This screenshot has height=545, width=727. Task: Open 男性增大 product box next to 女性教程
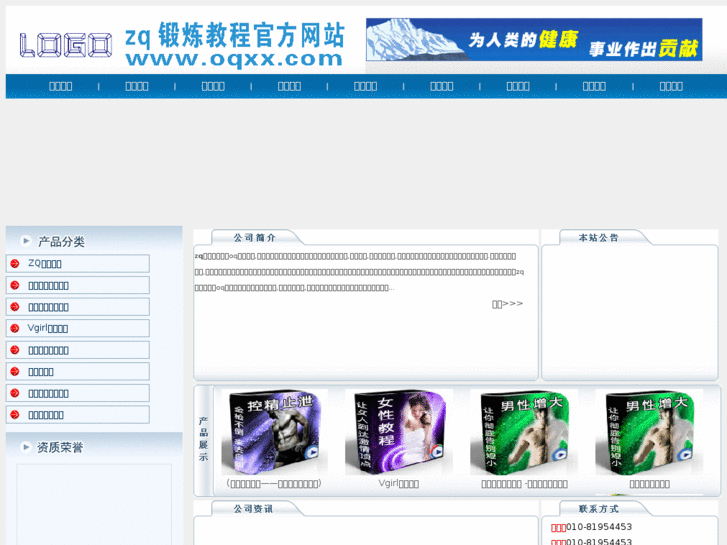[x=524, y=432]
